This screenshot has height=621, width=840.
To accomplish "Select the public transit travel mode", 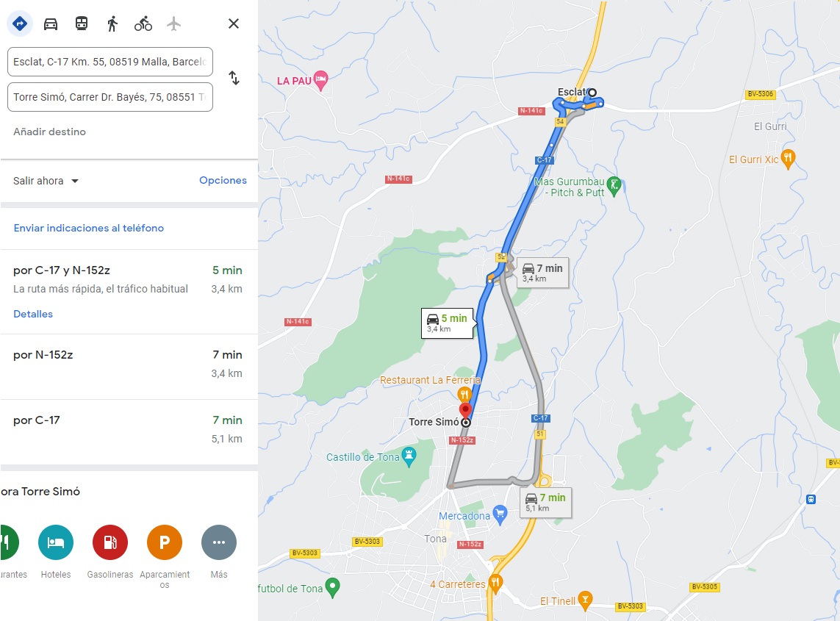I will tap(82, 24).
